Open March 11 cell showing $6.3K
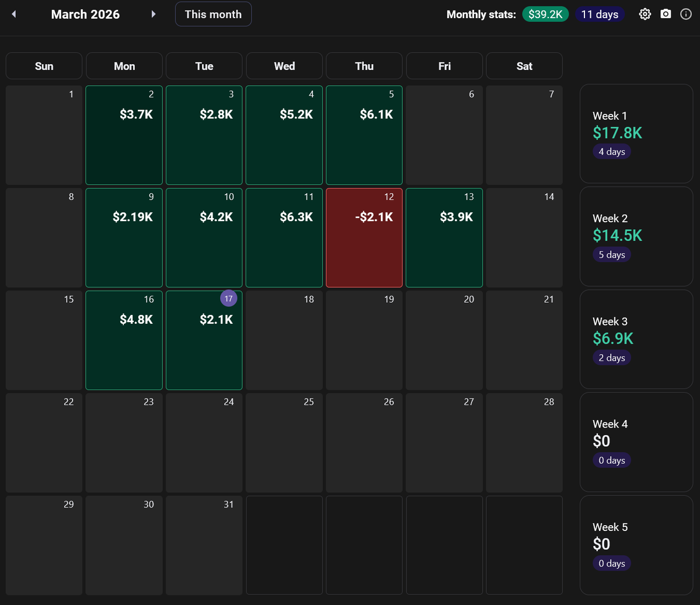700x605 pixels. click(x=284, y=238)
